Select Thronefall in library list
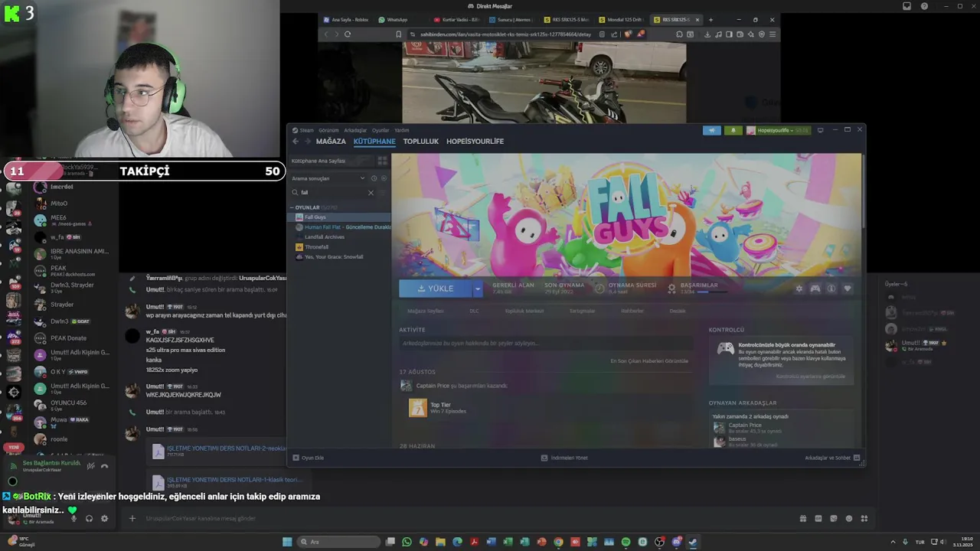The image size is (980, 551). pyautogui.click(x=341, y=247)
